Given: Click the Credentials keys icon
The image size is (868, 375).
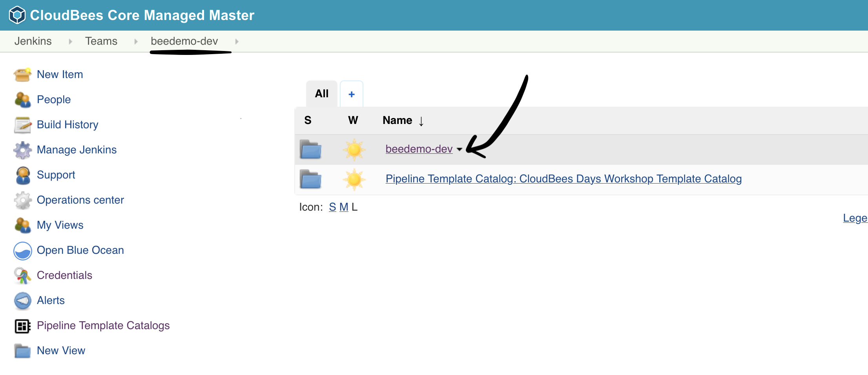Looking at the screenshot, I should pyautogui.click(x=22, y=275).
